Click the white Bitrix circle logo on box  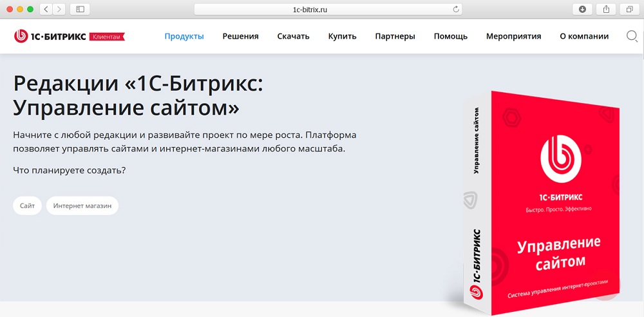point(561,158)
